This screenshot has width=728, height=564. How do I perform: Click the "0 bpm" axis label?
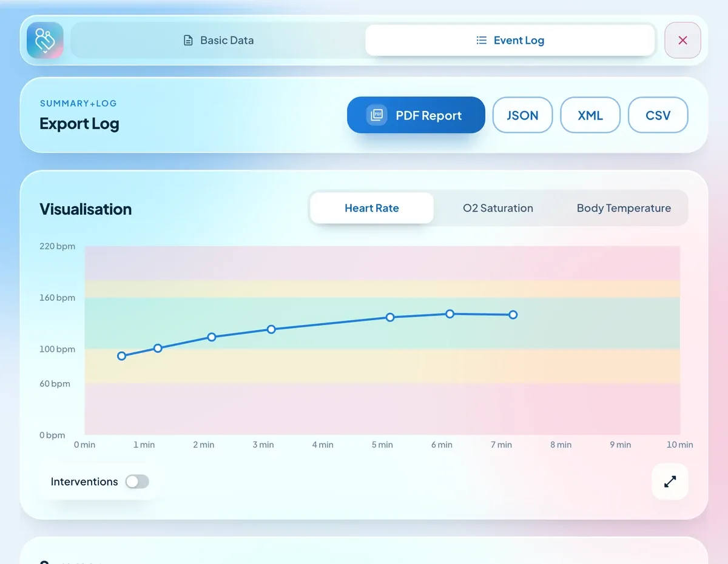52,435
